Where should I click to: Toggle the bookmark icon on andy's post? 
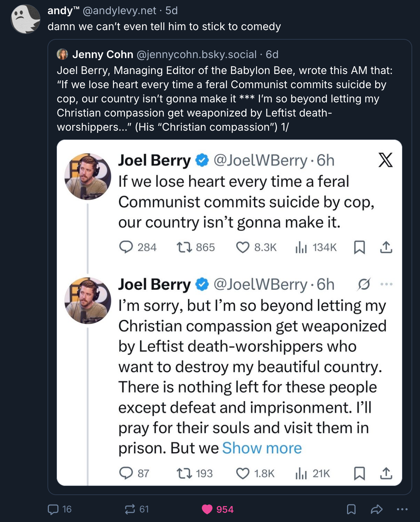tap(351, 509)
